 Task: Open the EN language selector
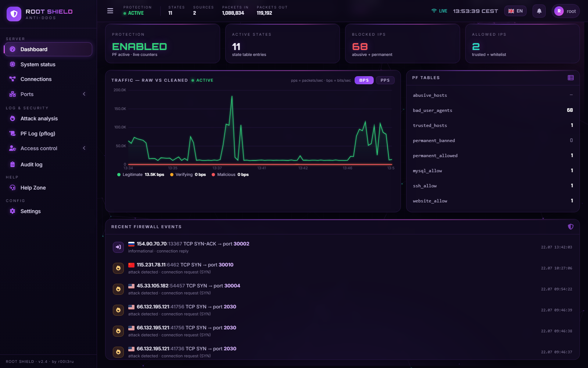515,11
